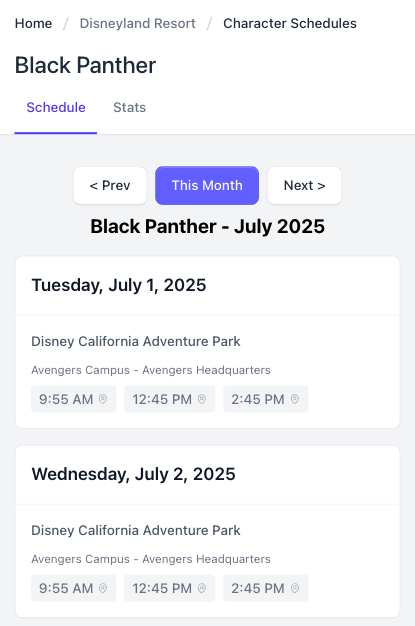Screen dimensions: 415x626
Task: Click location pin on July 1 2:45 PM
Action: click(295, 399)
